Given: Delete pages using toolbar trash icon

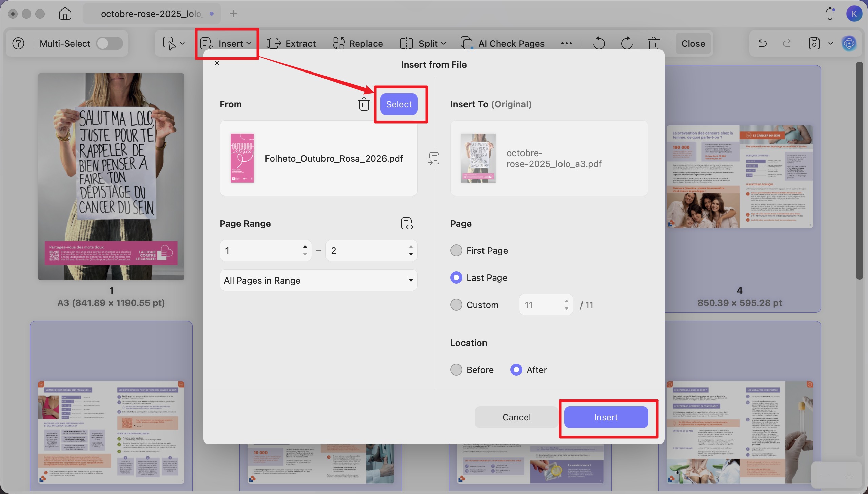Looking at the screenshot, I should (x=653, y=43).
